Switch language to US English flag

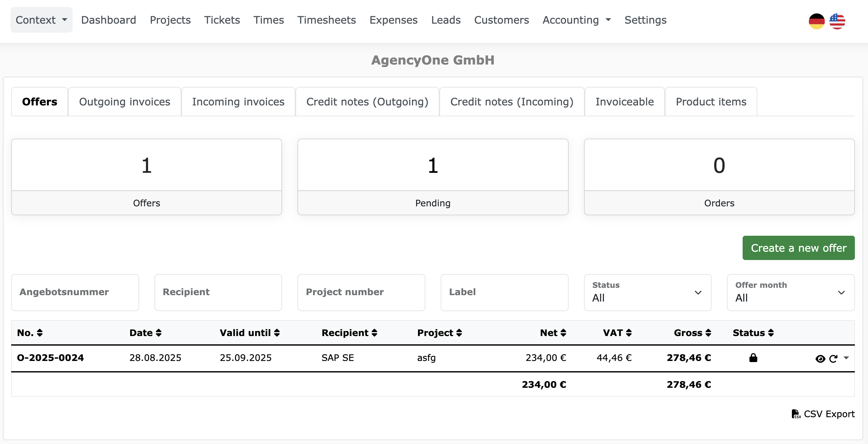tap(837, 21)
